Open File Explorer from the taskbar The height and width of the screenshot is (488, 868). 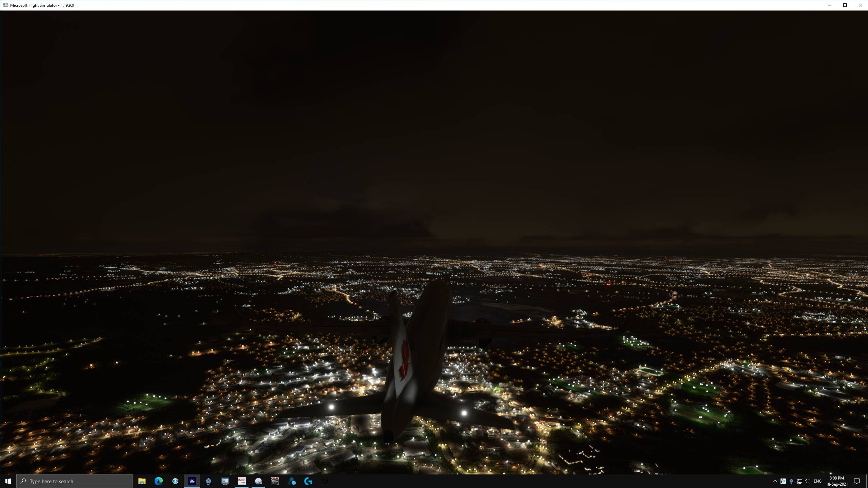tap(142, 481)
